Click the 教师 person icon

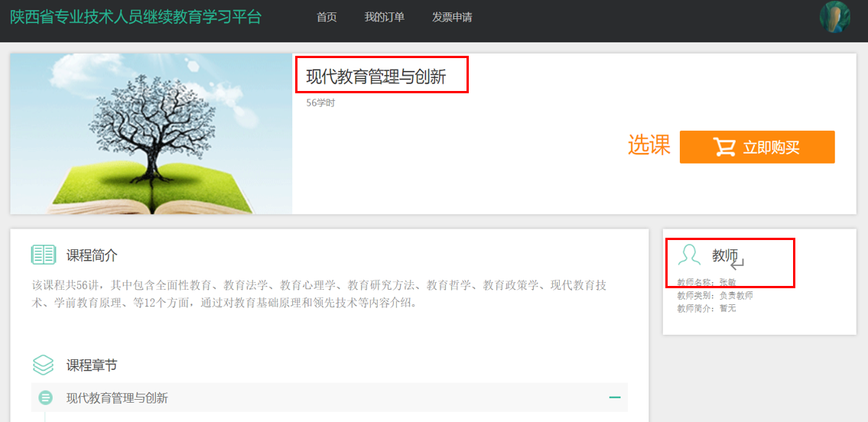689,255
